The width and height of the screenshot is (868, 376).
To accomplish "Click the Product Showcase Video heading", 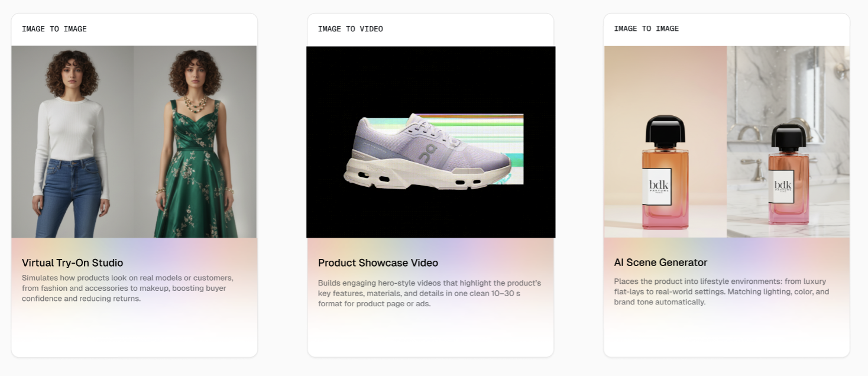I will 378,262.
